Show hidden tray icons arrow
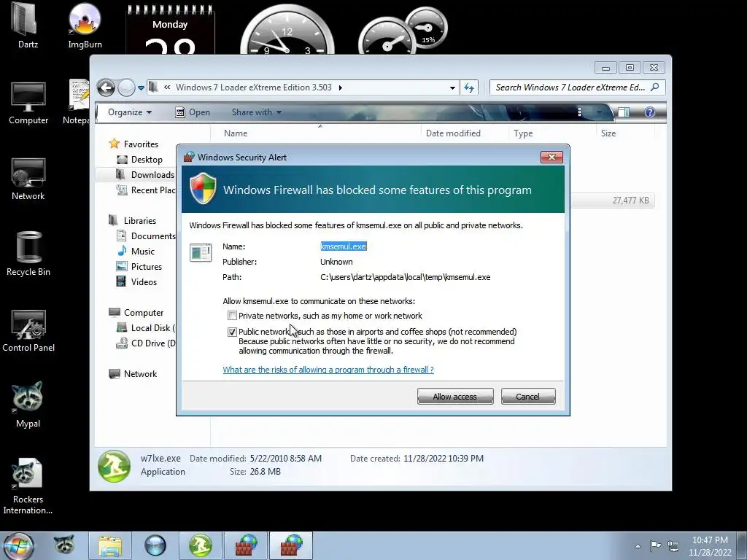Image resolution: width=747 pixels, height=560 pixels. [638, 546]
